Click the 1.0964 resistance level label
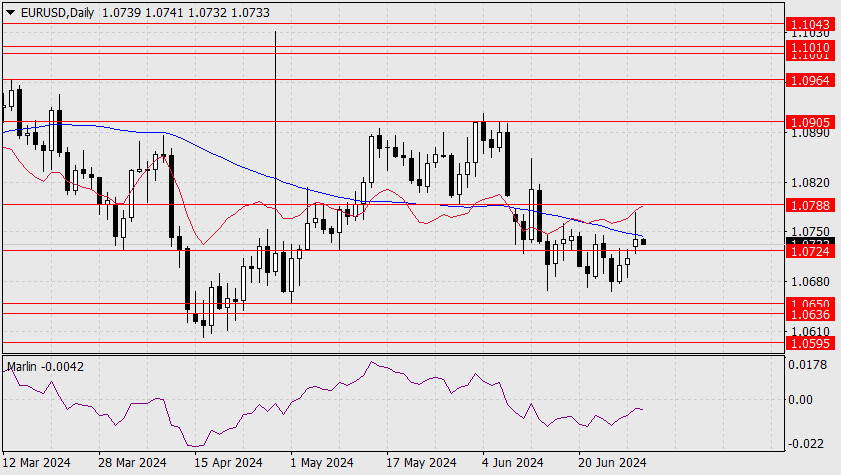The height and width of the screenshot is (475, 841). tap(810, 80)
